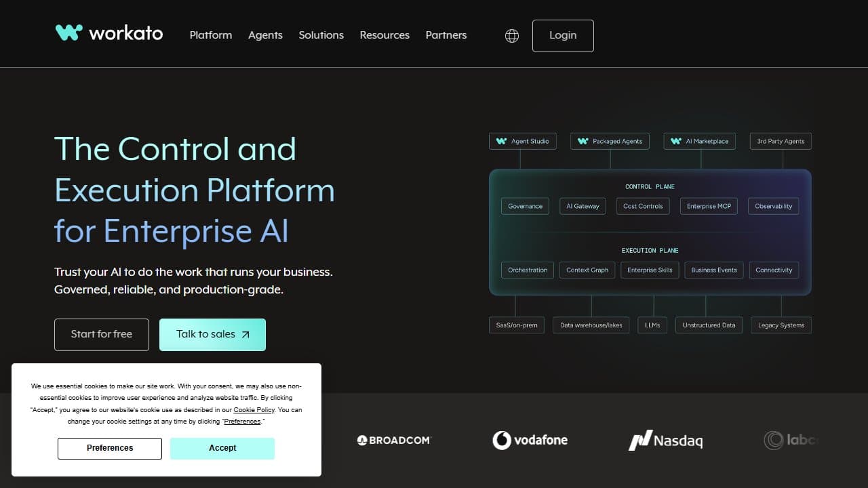Image resolution: width=868 pixels, height=488 pixels.
Task: Click Talk to sales button
Action: (x=212, y=335)
